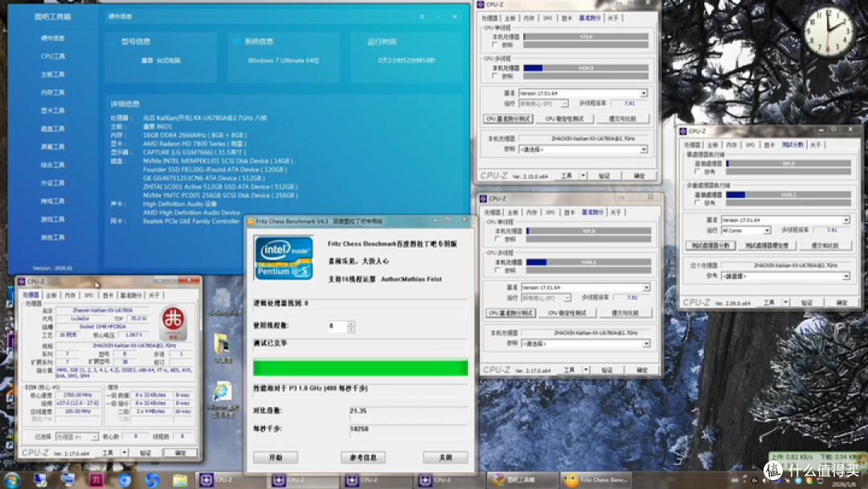Select 其他工具 in 图吧工具箱 sidebar

click(52, 237)
